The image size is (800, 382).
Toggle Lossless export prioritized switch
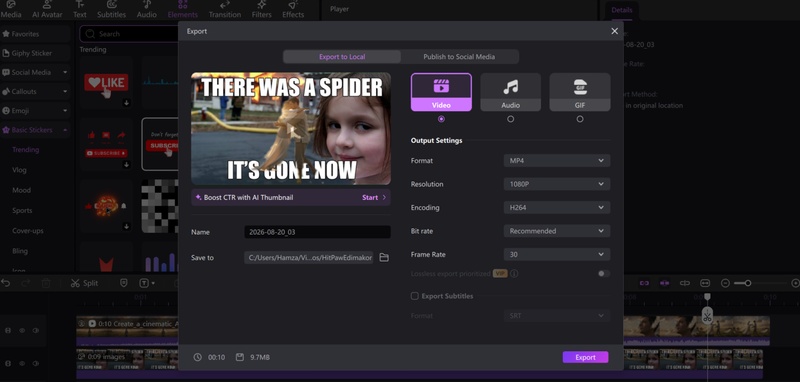604,274
